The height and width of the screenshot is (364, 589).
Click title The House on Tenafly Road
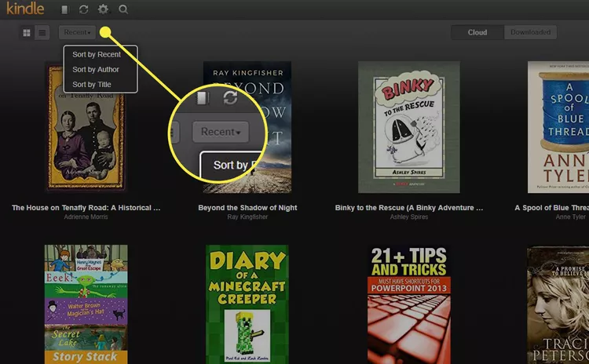pyautogui.click(x=86, y=208)
